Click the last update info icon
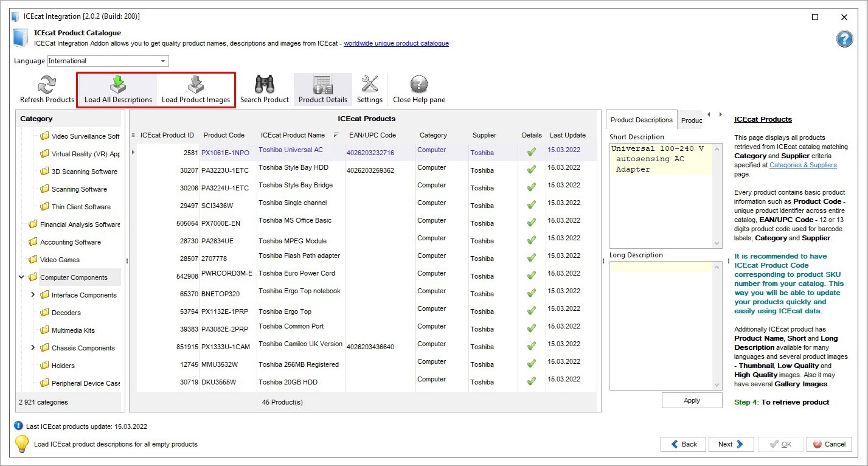 (18, 426)
